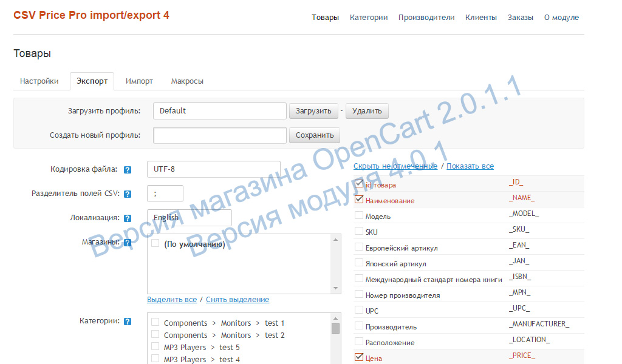Click the _MODEL_ macro text
Image resolution: width=622 pixels, height=364 pixels.
click(524, 214)
